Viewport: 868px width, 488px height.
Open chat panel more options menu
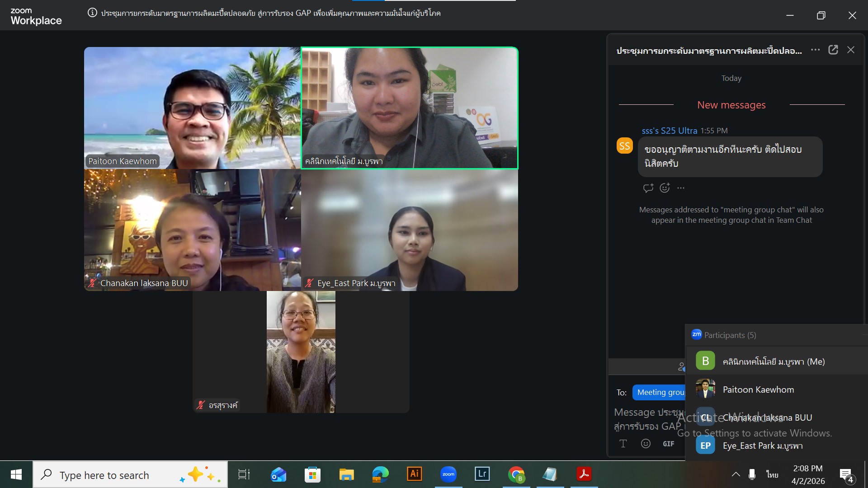coord(815,50)
